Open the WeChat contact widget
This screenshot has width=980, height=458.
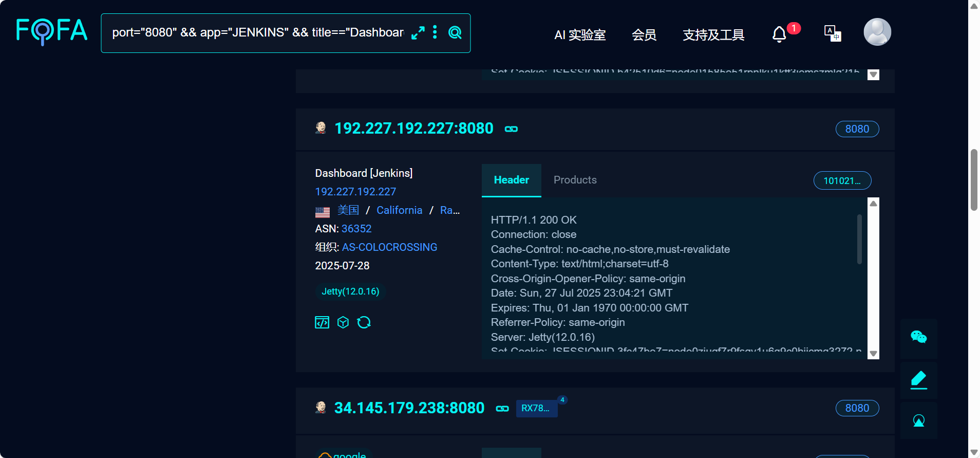(919, 338)
